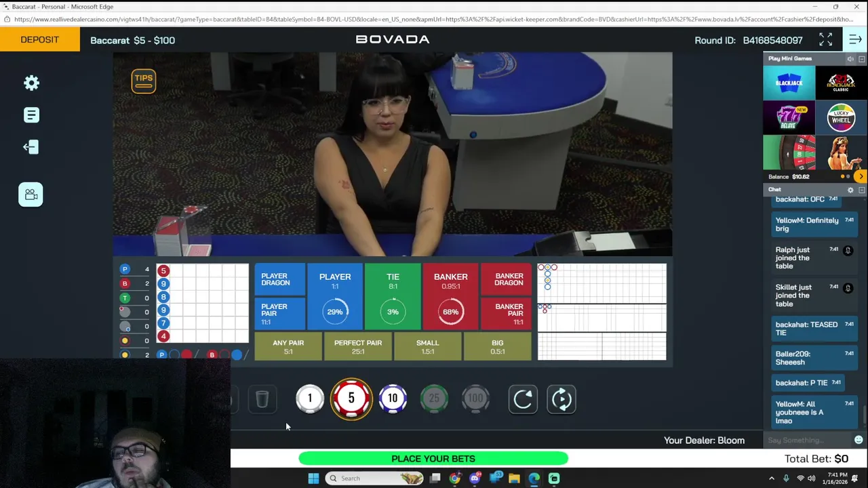Screen dimensions: 868x488
Task: Place bet on BANKER DRAGON
Action: 507,280
